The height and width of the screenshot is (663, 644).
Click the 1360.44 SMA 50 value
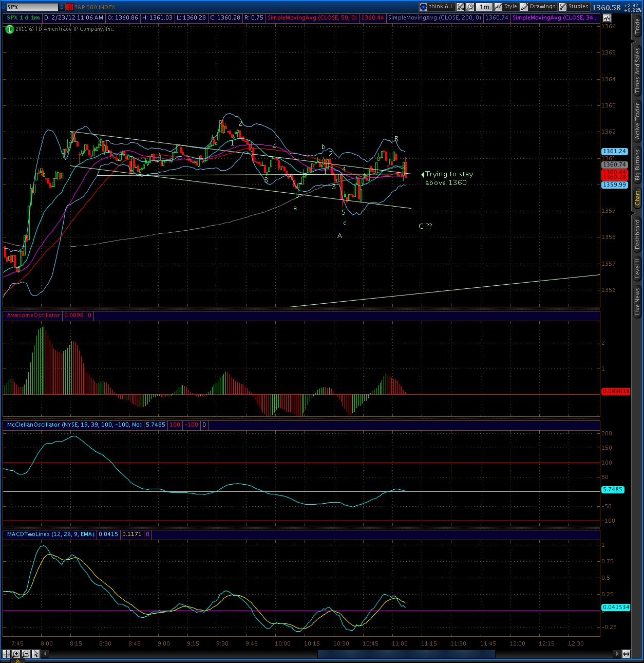(x=372, y=18)
